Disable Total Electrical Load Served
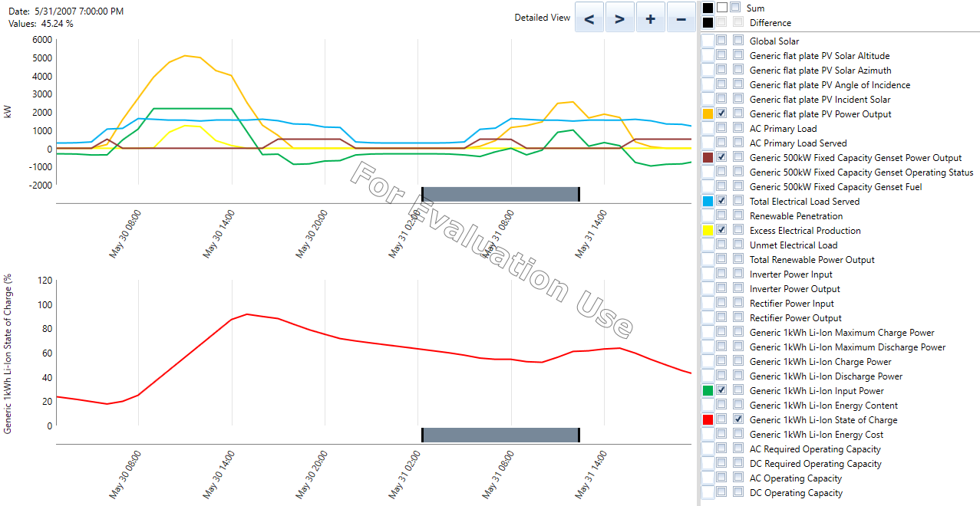The width and height of the screenshot is (980, 506). tap(721, 201)
